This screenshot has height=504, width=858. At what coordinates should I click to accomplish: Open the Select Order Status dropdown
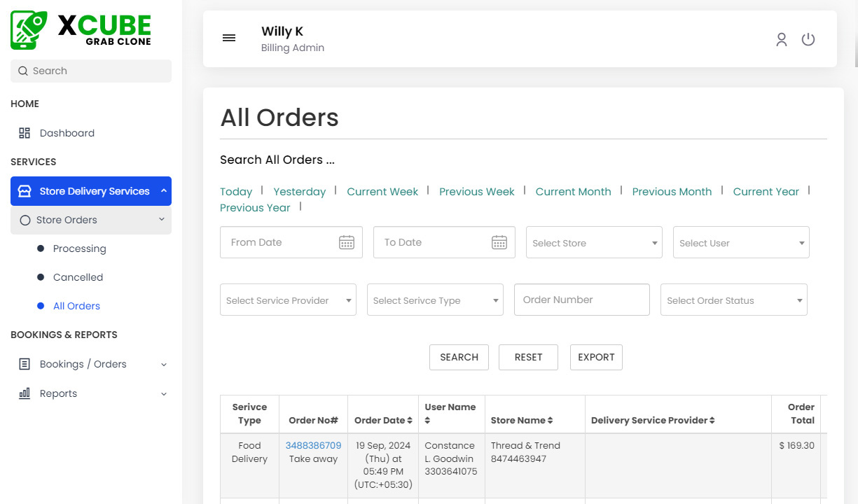[733, 300]
